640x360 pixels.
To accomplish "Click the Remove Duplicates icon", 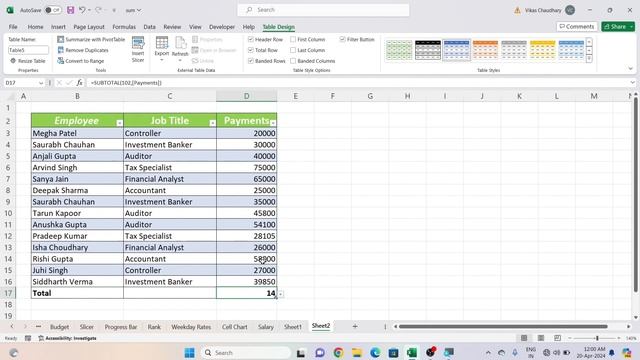I will (60, 50).
